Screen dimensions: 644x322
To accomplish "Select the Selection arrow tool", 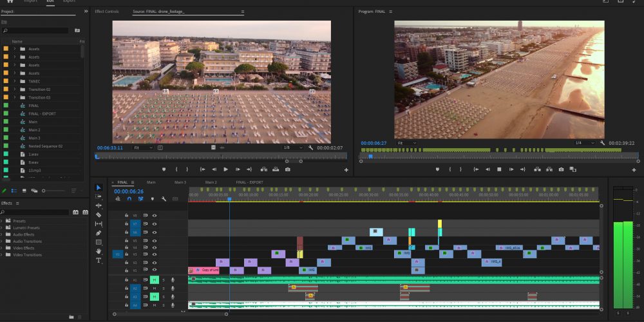I will 99,187.
